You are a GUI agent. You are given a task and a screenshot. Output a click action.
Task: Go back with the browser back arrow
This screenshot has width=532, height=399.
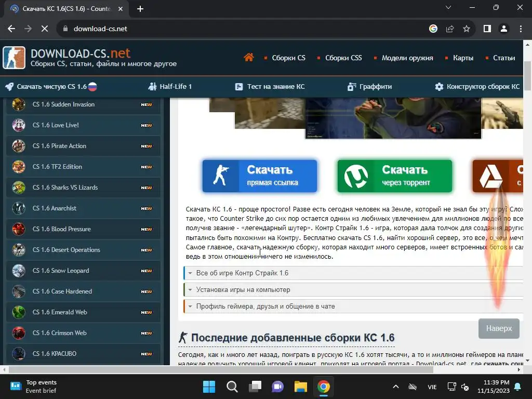(11, 29)
